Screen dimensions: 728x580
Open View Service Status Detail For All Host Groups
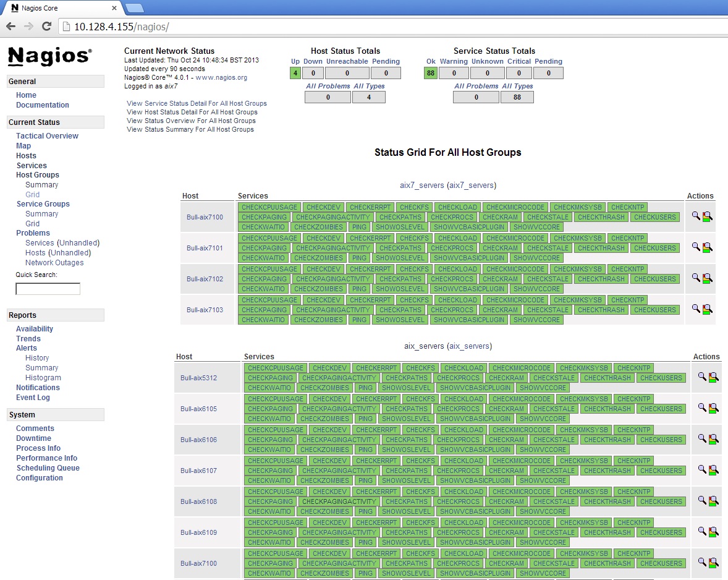(197, 103)
